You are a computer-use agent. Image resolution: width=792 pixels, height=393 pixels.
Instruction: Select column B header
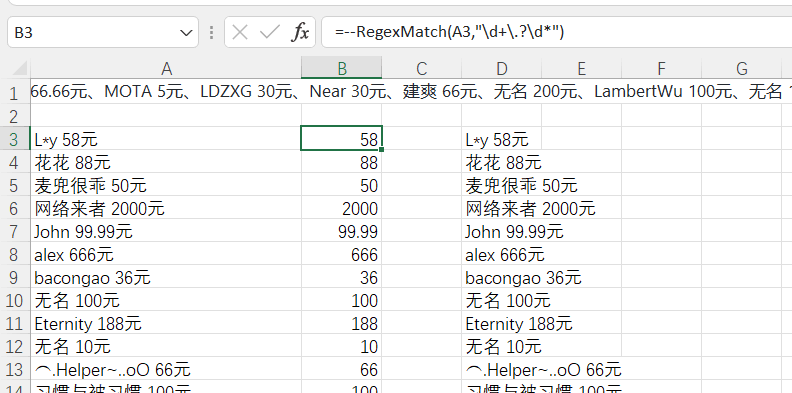[341, 68]
